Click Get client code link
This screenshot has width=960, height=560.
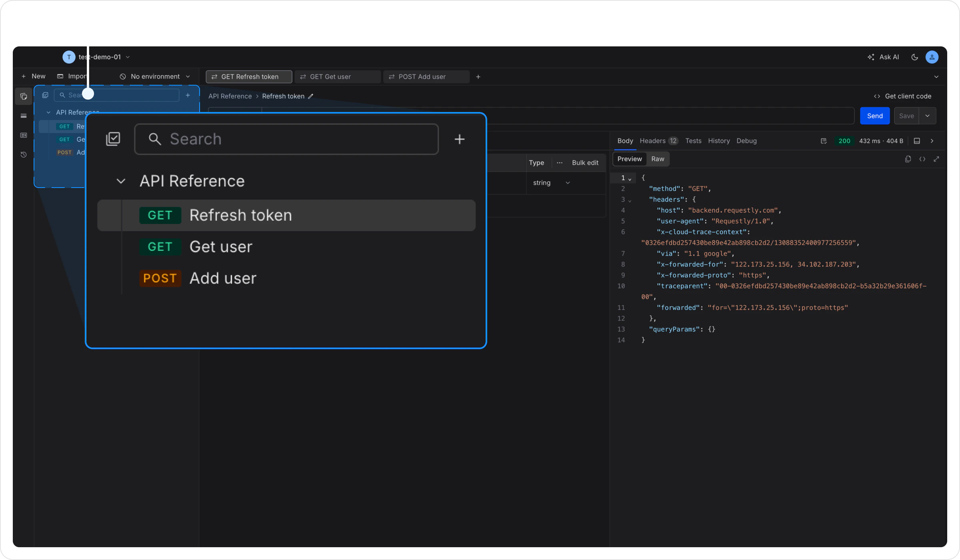(x=903, y=96)
